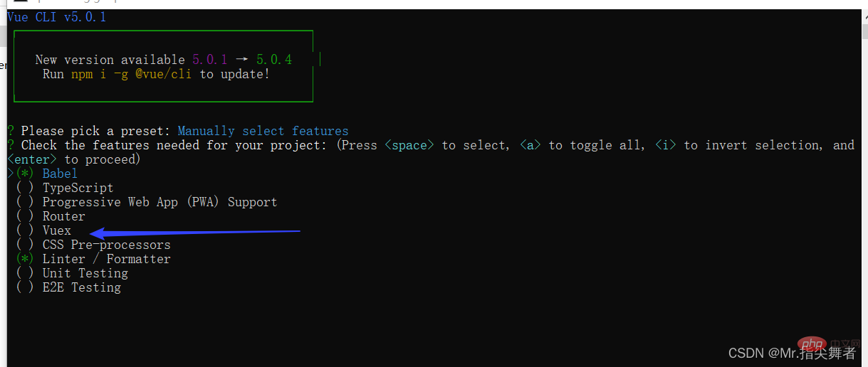Click the '>' cursor beside Babel
Screen dimensions: 868x367
(10, 174)
